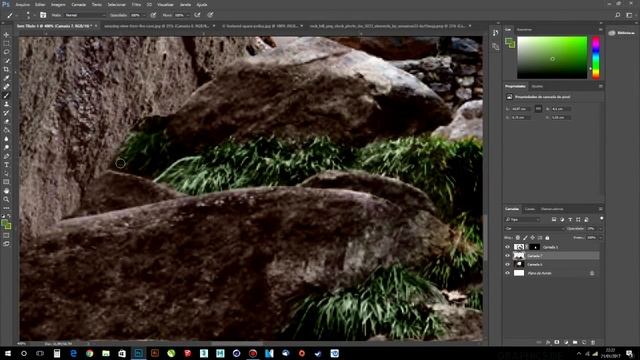
Task: Open the Arquivo menu
Action: pyautogui.click(x=22, y=4)
